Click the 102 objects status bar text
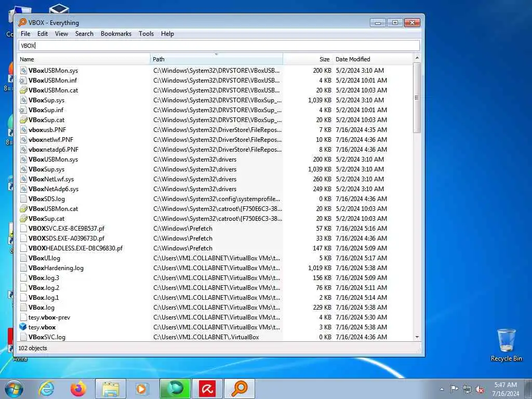The width and height of the screenshot is (532, 399). (x=33, y=348)
